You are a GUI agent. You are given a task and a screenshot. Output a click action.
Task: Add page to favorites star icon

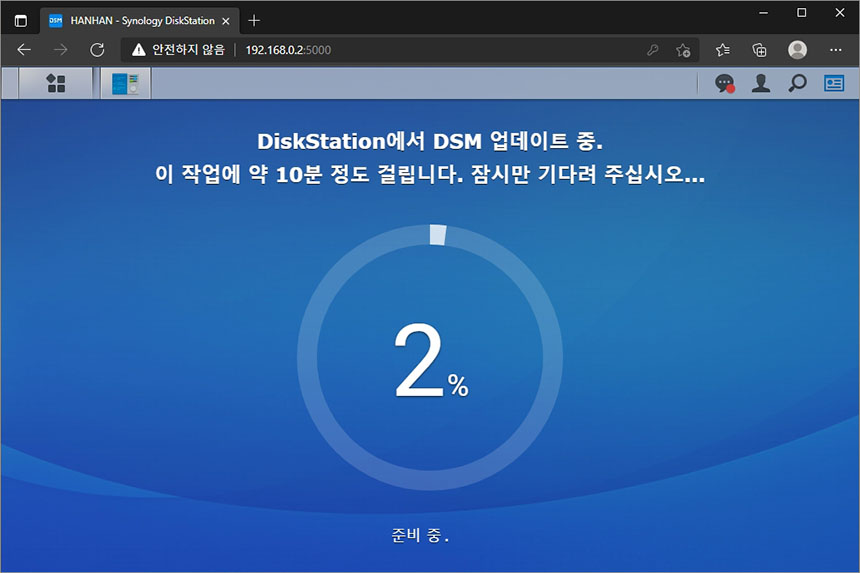[683, 50]
